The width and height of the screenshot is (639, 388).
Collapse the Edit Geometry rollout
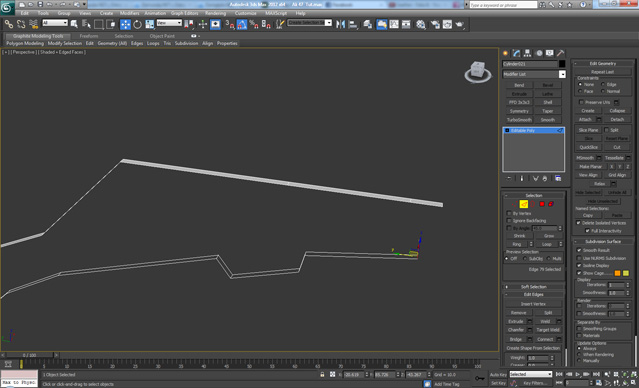[x=603, y=64]
